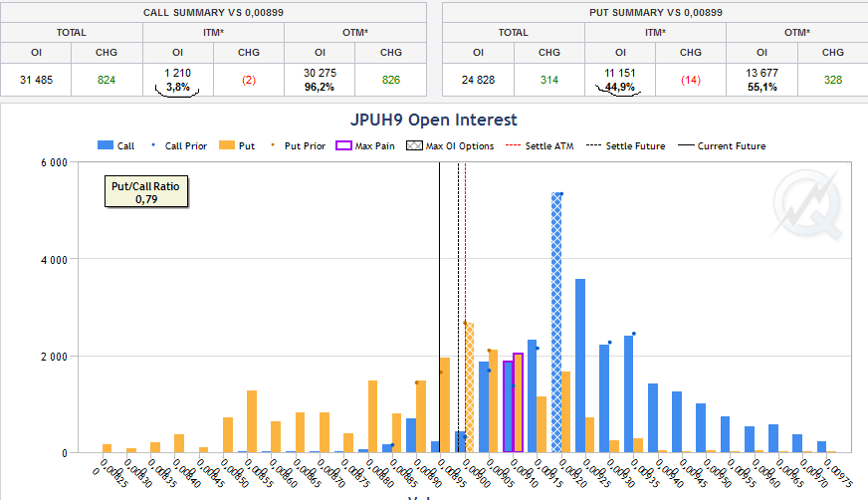Click the call OTM change value 826
Image resolution: width=868 pixels, height=500 pixels.
coord(390,80)
